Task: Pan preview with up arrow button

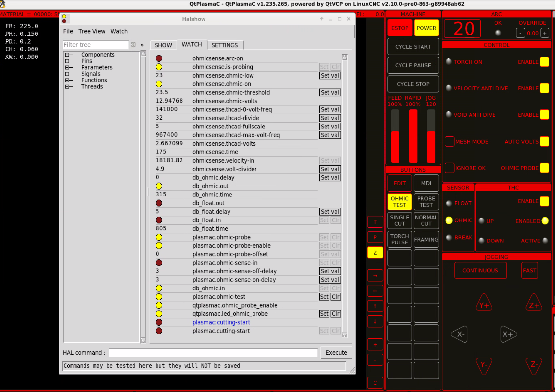Action: pyautogui.click(x=375, y=306)
